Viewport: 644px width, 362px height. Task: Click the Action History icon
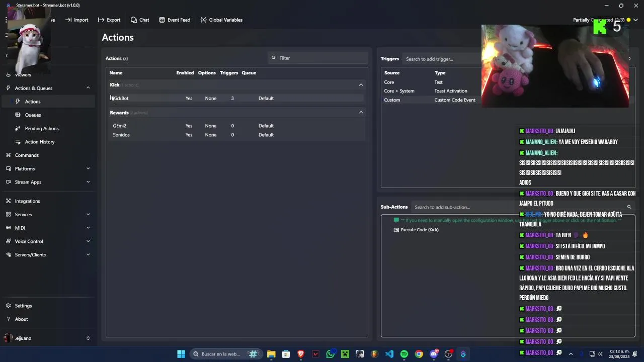pos(18,142)
